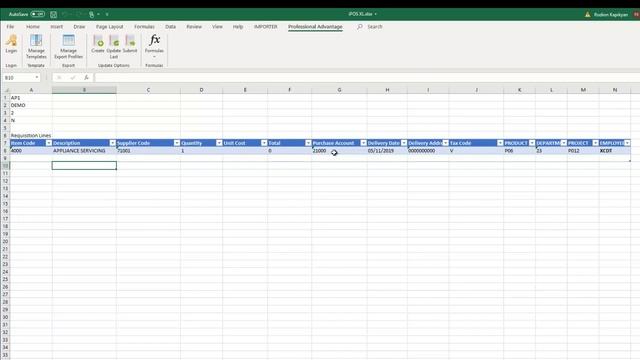Click the date cell 05/11/2019

tap(387, 151)
